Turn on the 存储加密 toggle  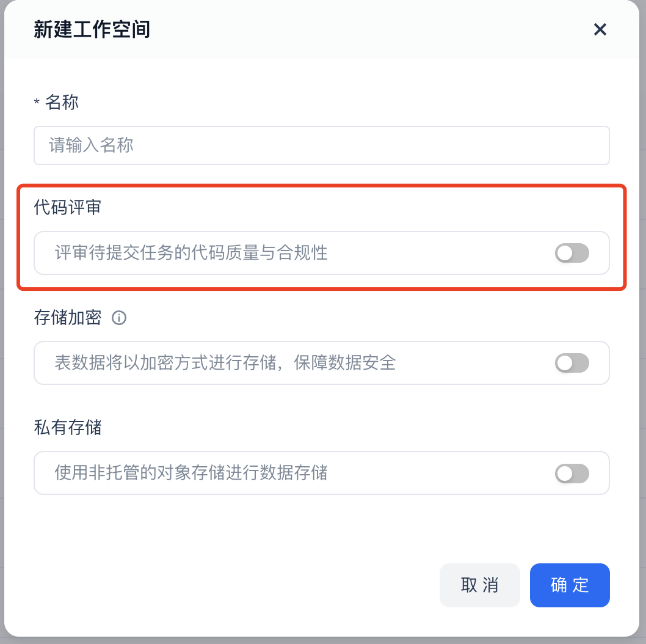tap(572, 363)
